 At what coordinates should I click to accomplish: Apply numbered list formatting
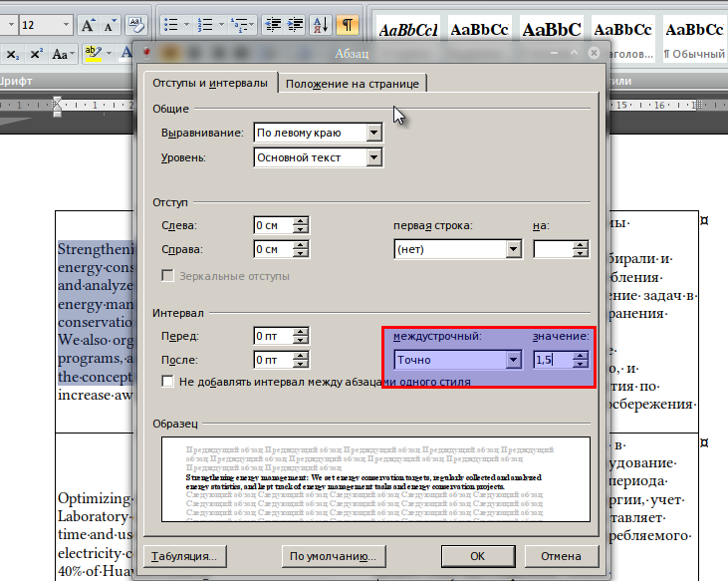pyautogui.click(x=205, y=25)
